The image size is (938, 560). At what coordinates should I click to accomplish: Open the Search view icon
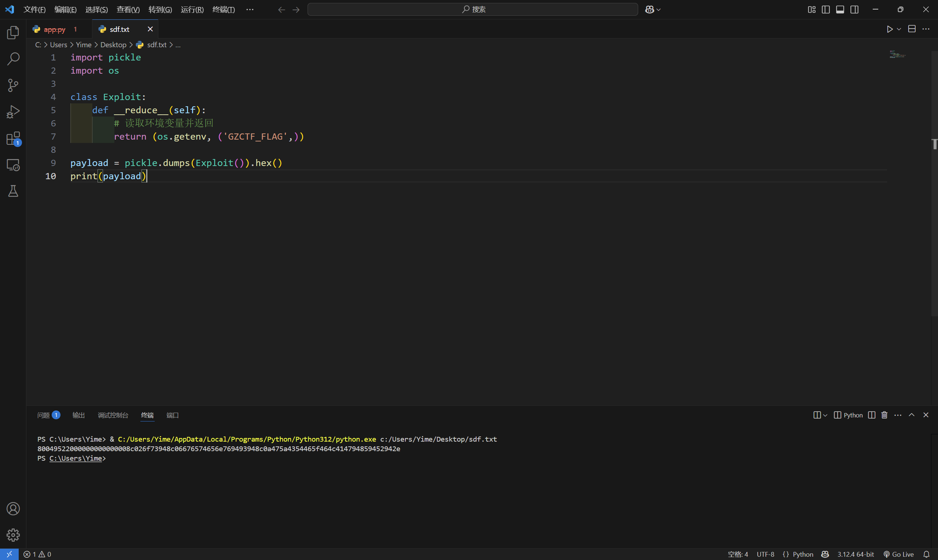coord(13,59)
